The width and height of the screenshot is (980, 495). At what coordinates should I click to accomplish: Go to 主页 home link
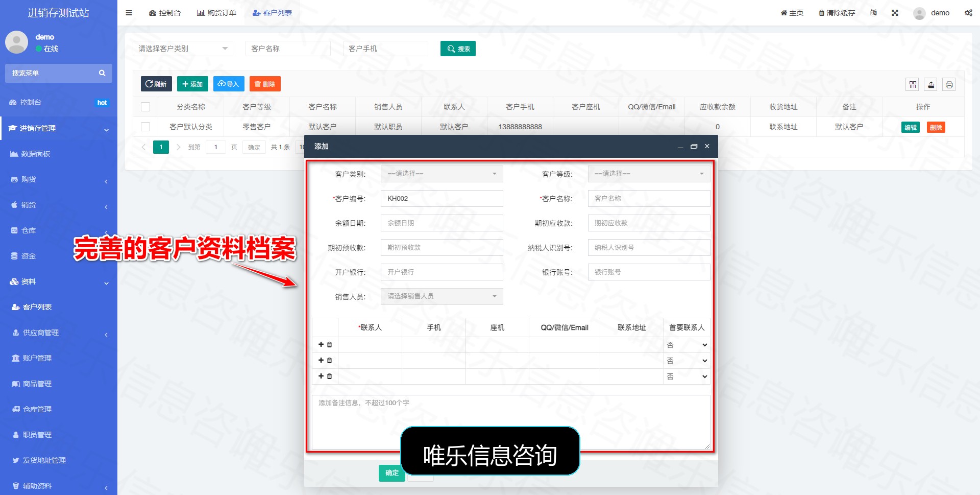[x=792, y=13]
